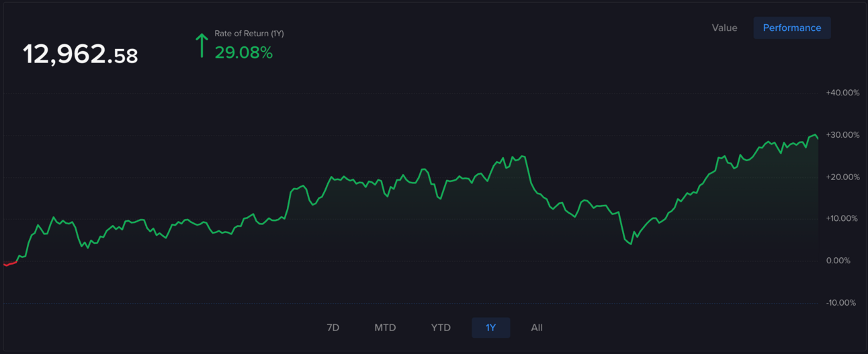Click the +30.00% axis label
Image resolution: width=868 pixels, height=354 pixels.
pyautogui.click(x=842, y=135)
